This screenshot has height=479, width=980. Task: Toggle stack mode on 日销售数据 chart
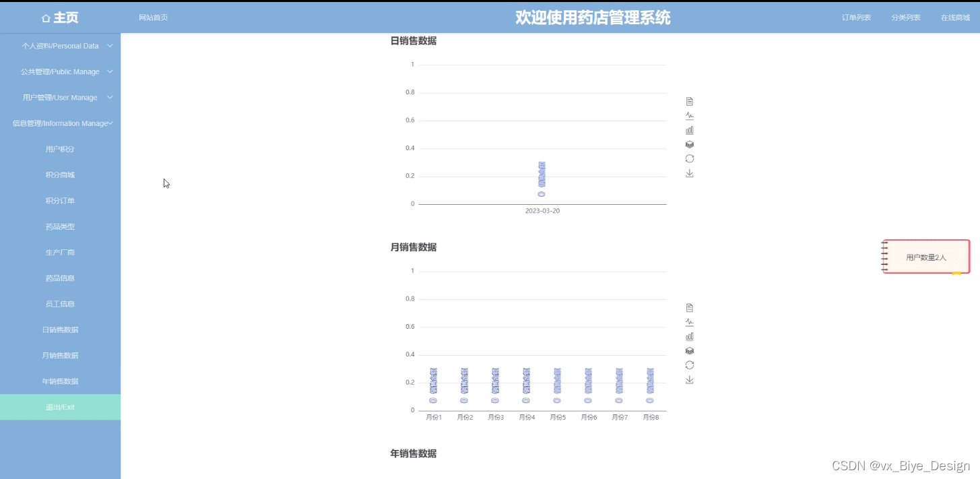pyautogui.click(x=690, y=144)
